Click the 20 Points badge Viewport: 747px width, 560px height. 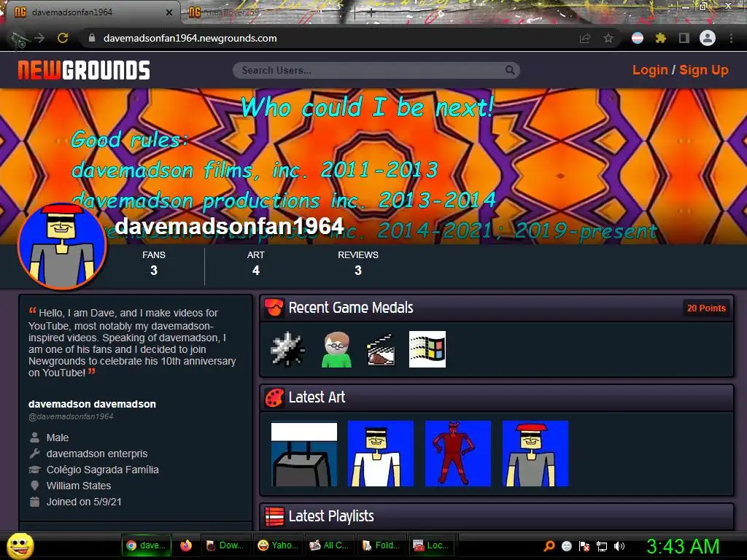click(x=706, y=308)
